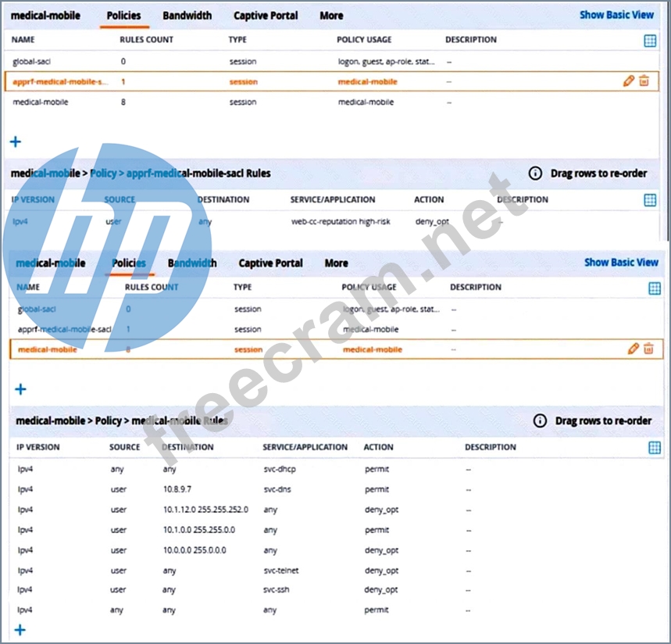
Task: Add a policy with the plus icon above the apprf-medical-mobile-sacl Rules heading
Action: tap(16, 141)
